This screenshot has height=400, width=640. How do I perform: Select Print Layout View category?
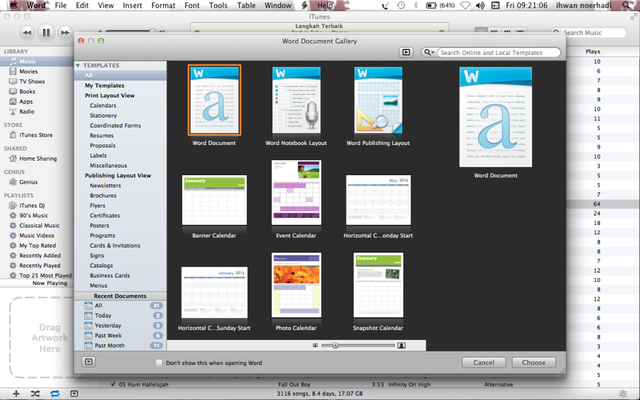click(110, 96)
